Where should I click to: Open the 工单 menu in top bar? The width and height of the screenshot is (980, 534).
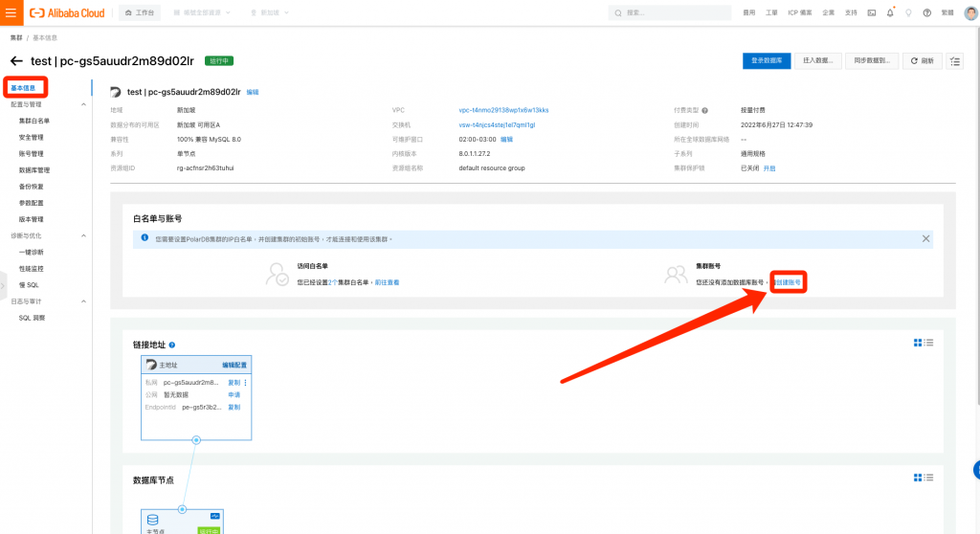pos(771,12)
